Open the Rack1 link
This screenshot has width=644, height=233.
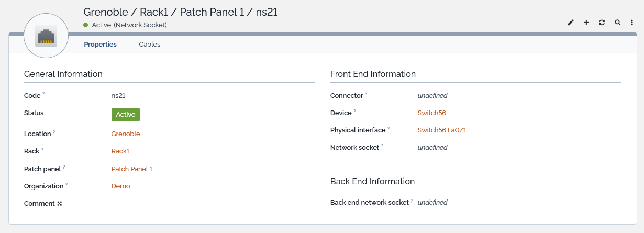tap(120, 151)
